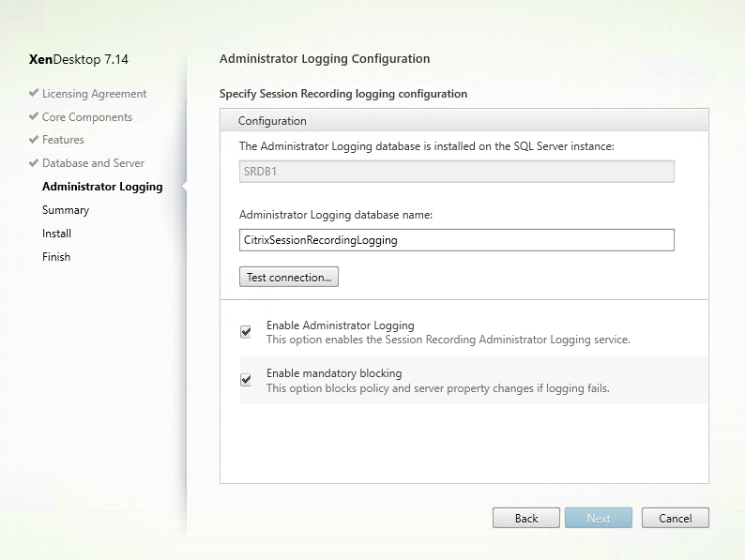
Task: Click the Configuration section header
Action: pos(272,121)
